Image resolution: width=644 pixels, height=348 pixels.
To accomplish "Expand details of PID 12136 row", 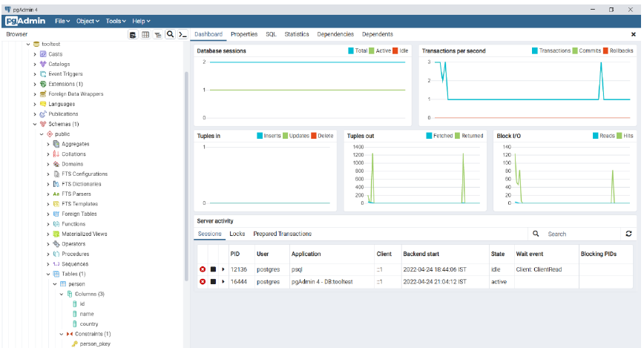I will pos(223,269).
